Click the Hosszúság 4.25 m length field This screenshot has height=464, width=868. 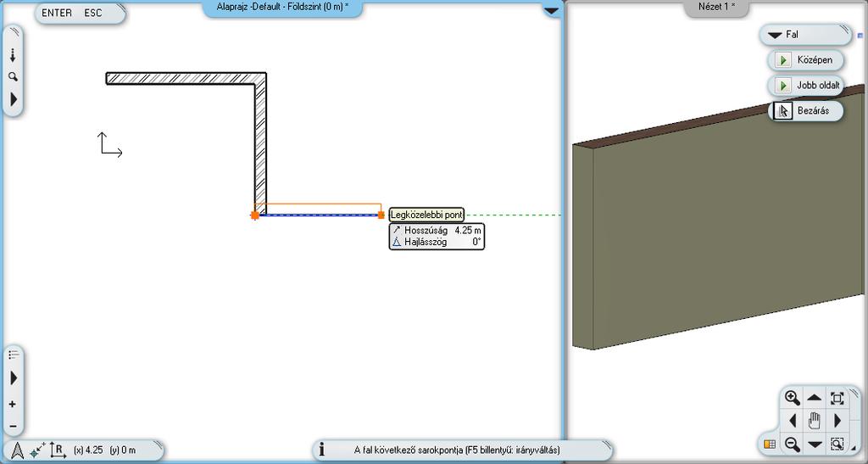pyautogui.click(x=437, y=231)
